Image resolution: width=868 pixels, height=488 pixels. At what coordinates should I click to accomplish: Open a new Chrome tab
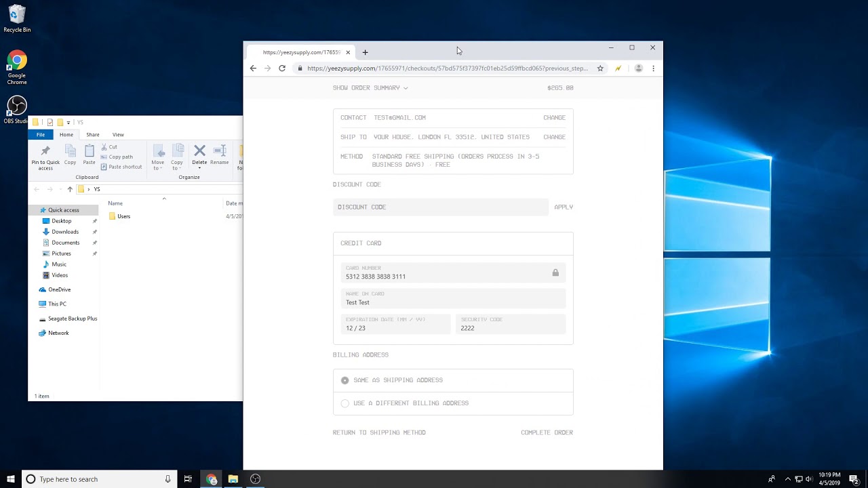point(365,52)
